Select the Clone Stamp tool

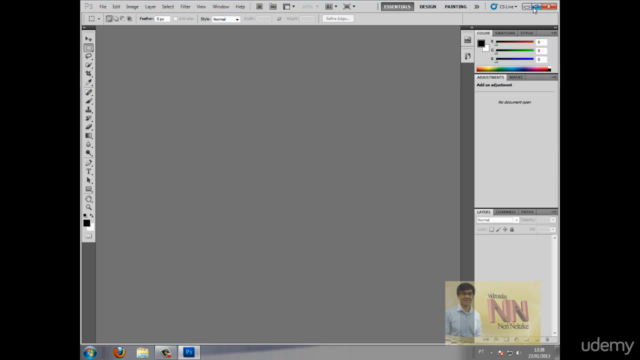pos(89,109)
